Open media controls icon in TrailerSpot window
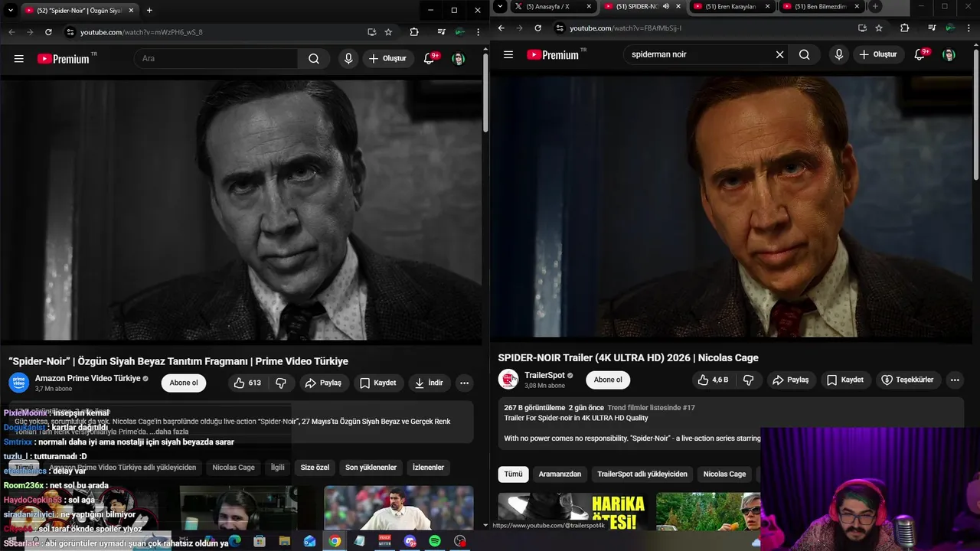980x551 pixels. (x=931, y=28)
